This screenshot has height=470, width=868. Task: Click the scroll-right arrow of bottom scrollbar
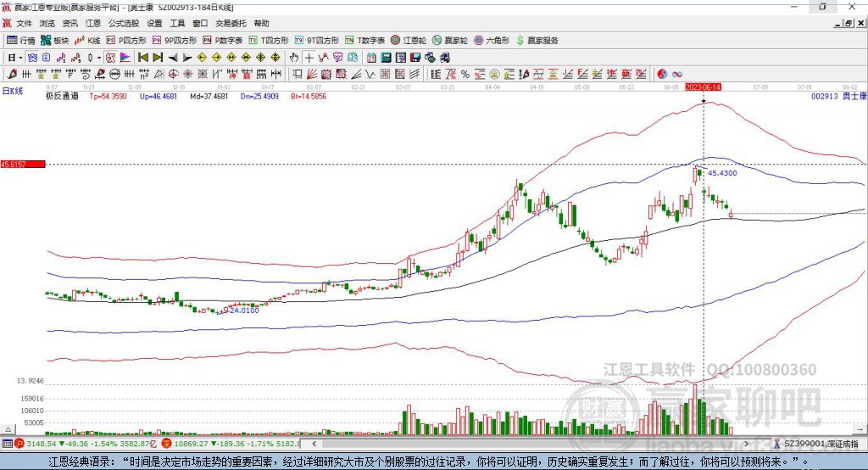click(x=746, y=444)
